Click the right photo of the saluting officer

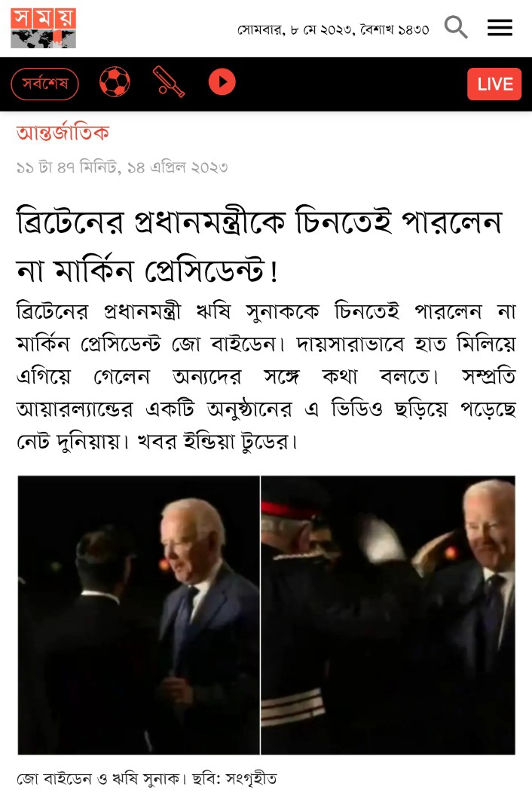coord(388,615)
